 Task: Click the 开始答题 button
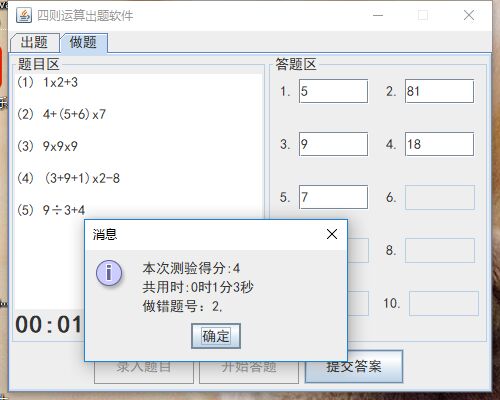point(249,372)
